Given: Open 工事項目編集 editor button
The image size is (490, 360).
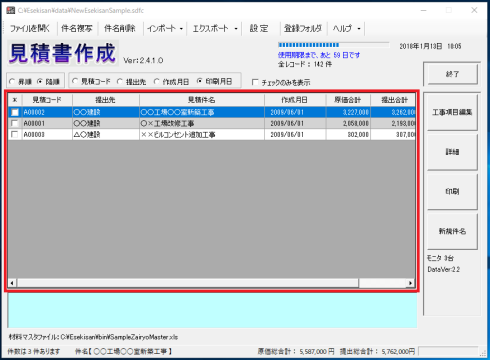Looking at the screenshot, I should pyautogui.click(x=452, y=112).
